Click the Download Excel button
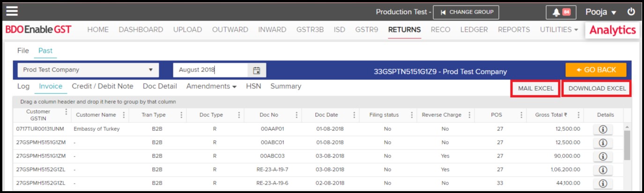This screenshot has width=644, height=193. point(597,88)
